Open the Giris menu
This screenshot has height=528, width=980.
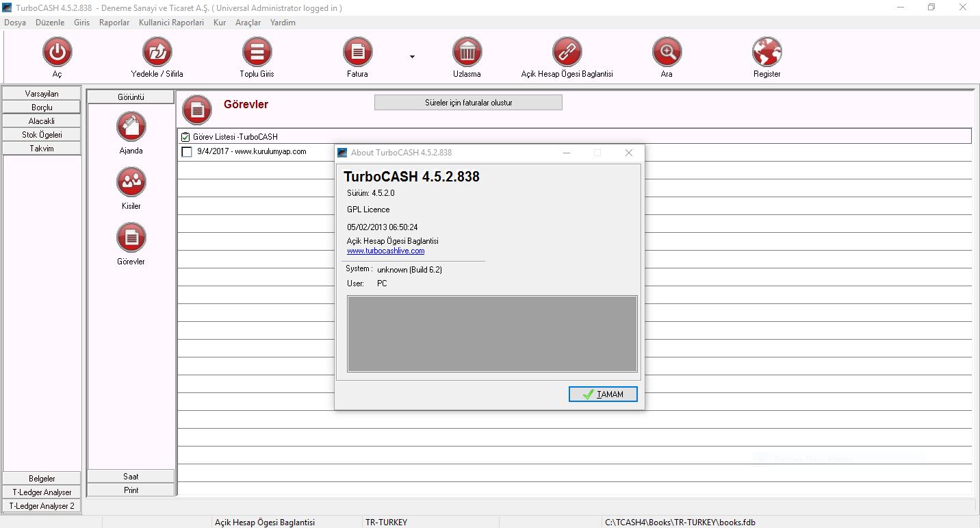coord(82,23)
